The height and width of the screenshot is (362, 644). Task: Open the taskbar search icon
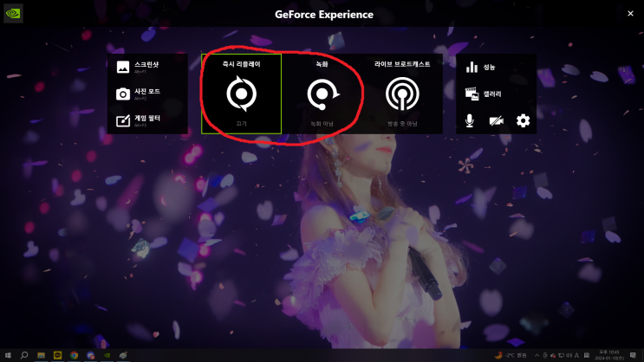click(x=24, y=355)
